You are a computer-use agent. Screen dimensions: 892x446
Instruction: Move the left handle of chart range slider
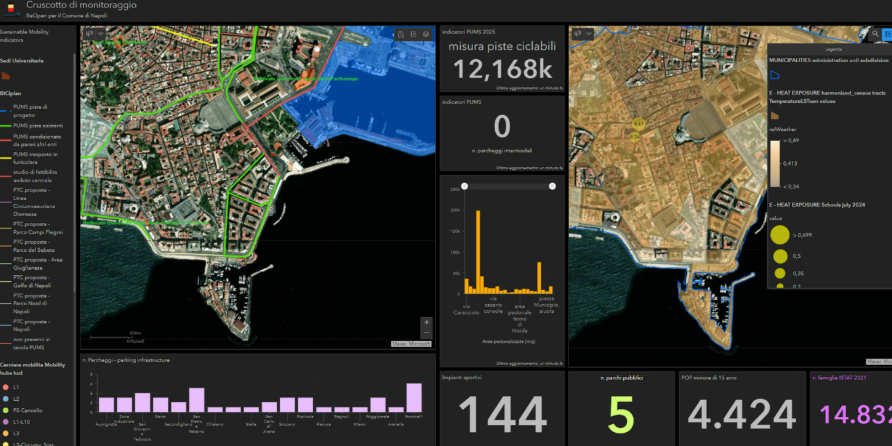pos(464,186)
